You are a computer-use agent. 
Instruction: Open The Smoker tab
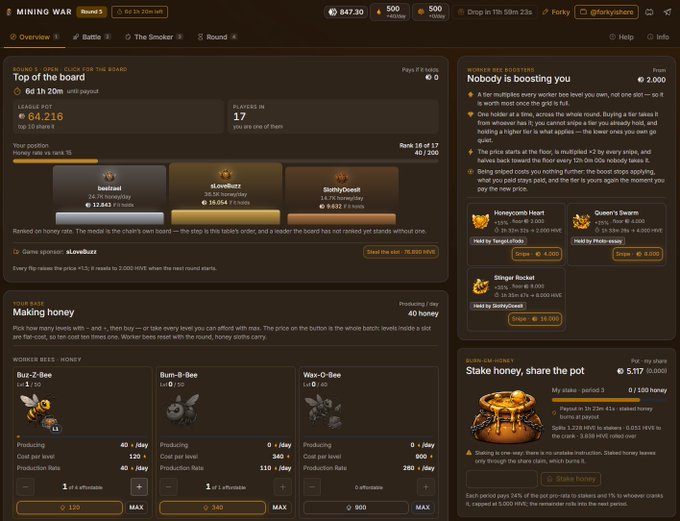point(154,37)
